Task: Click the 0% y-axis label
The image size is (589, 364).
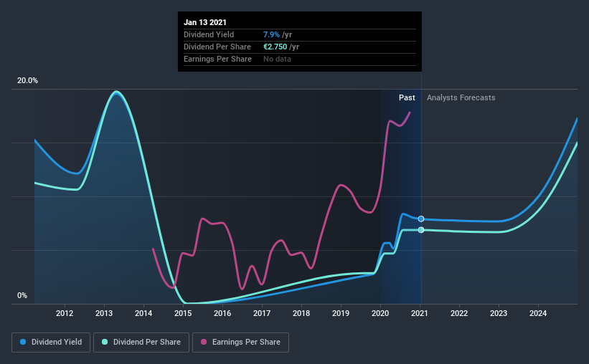Action: pos(22,296)
